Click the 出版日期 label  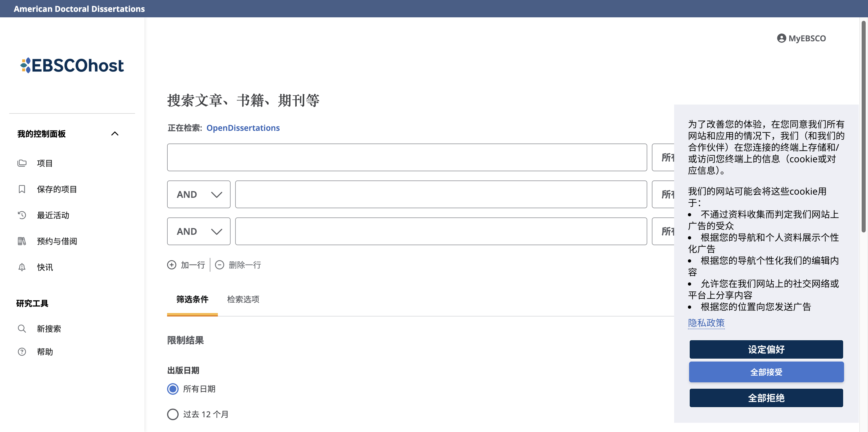tap(183, 370)
